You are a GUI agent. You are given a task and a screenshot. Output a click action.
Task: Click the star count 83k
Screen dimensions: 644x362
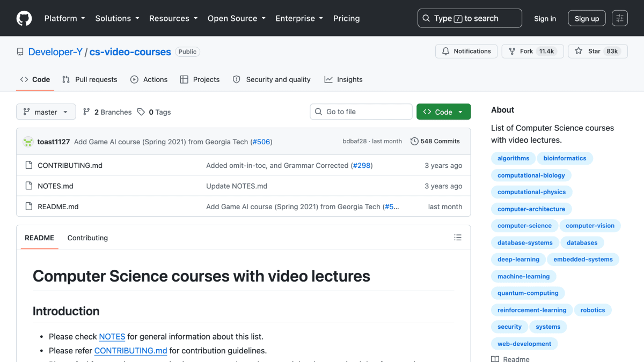click(612, 51)
